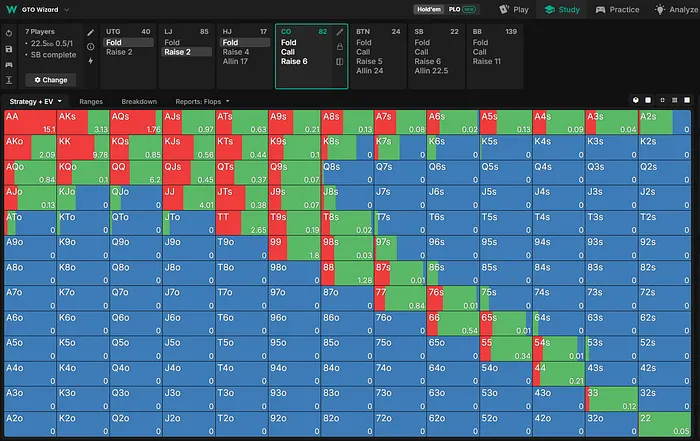
Task: Click the 22 hand cell
Action: 665,424
